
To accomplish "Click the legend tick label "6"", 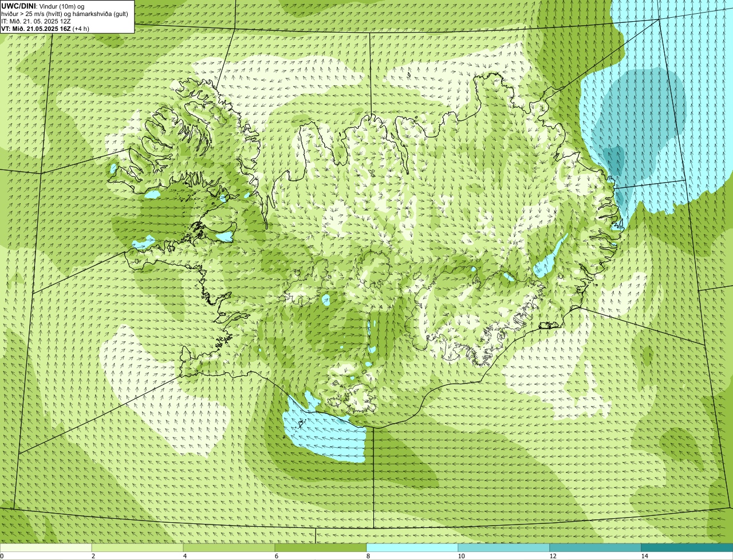I will pyautogui.click(x=276, y=556).
